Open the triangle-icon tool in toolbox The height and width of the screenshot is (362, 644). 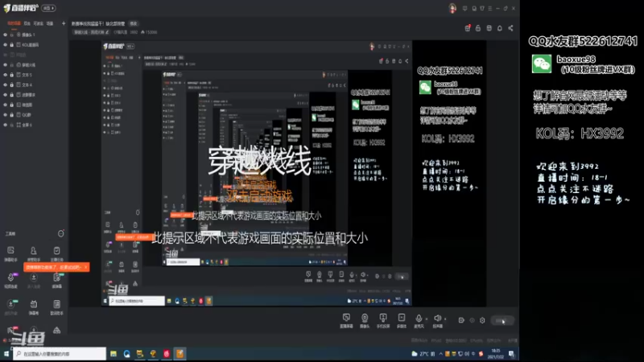click(x=56, y=331)
